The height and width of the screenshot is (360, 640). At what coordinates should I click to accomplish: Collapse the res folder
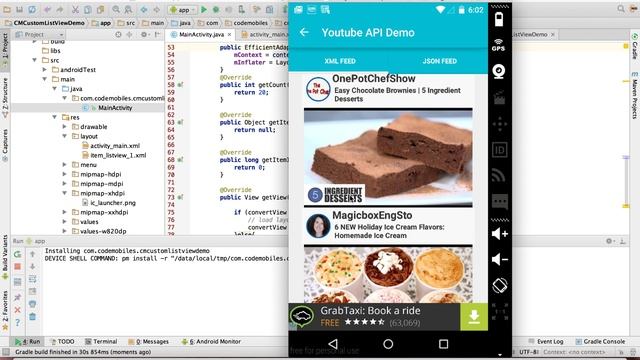[54, 117]
